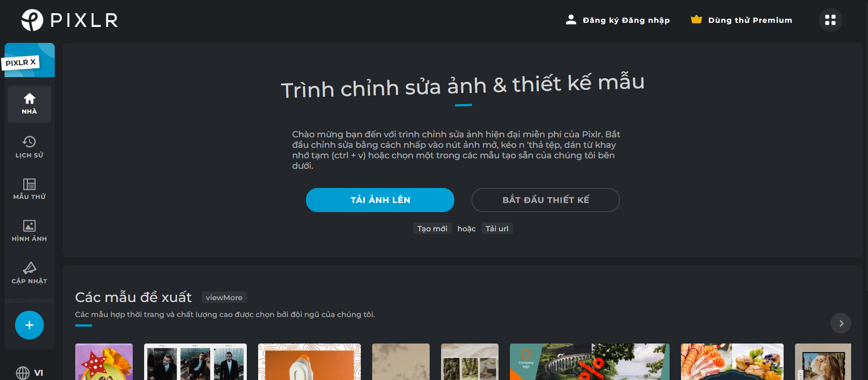
Task: Click Đăng ký Đăng nhập link
Action: (626, 20)
